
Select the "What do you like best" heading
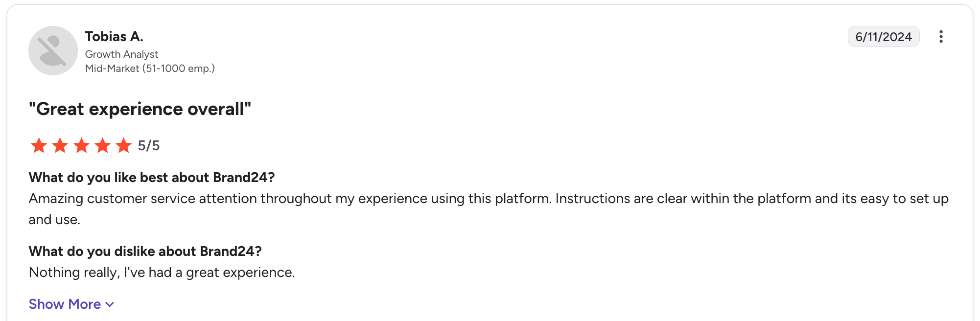(152, 177)
